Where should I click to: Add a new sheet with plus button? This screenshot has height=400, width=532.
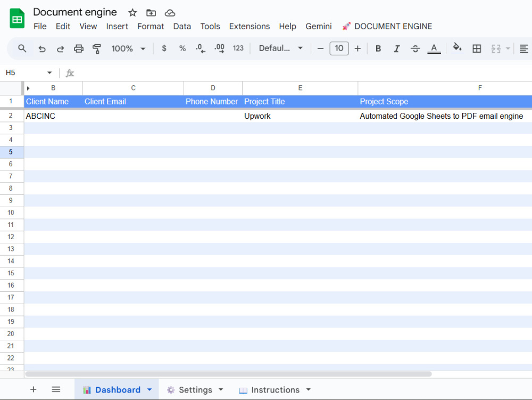[33, 389]
